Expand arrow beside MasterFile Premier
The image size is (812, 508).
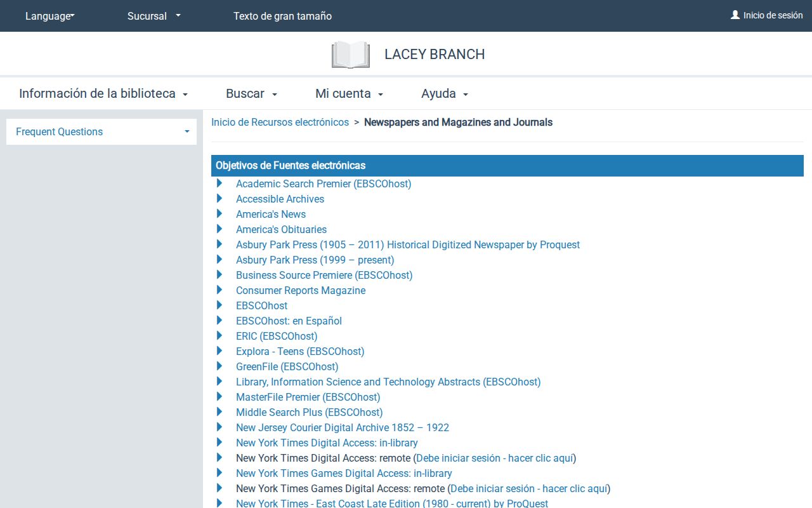[219, 397]
